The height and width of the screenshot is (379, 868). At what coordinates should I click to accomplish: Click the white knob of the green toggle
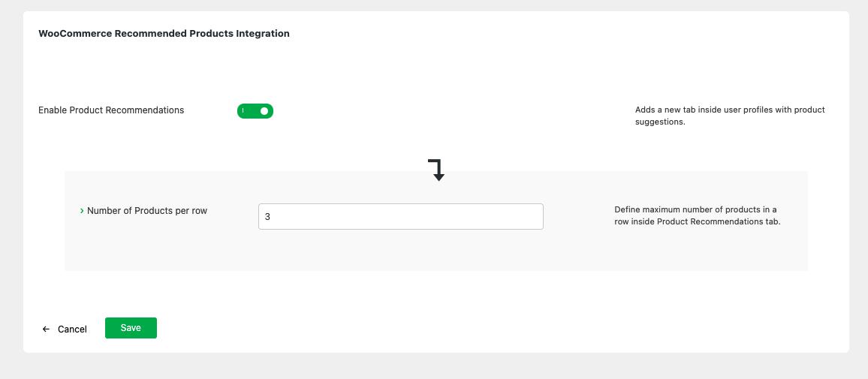[x=264, y=111]
